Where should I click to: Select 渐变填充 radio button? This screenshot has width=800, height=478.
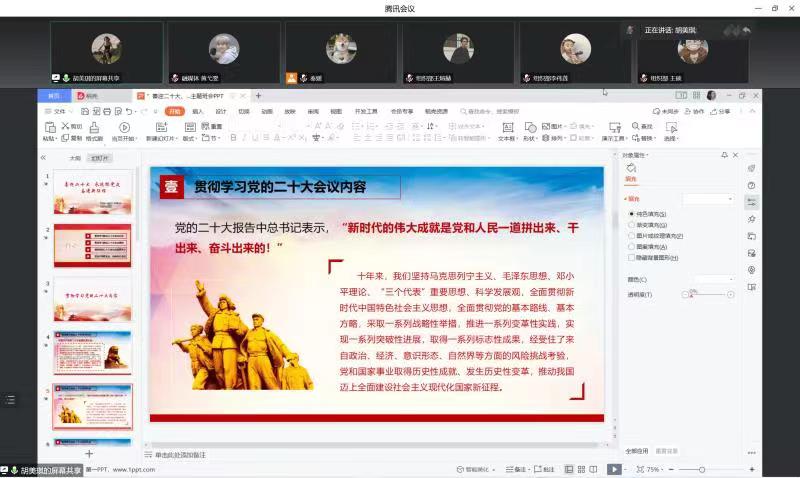coord(631,225)
